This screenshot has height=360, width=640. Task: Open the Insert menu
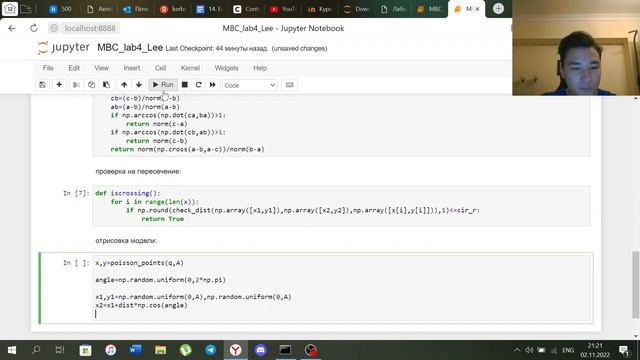point(132,68)
